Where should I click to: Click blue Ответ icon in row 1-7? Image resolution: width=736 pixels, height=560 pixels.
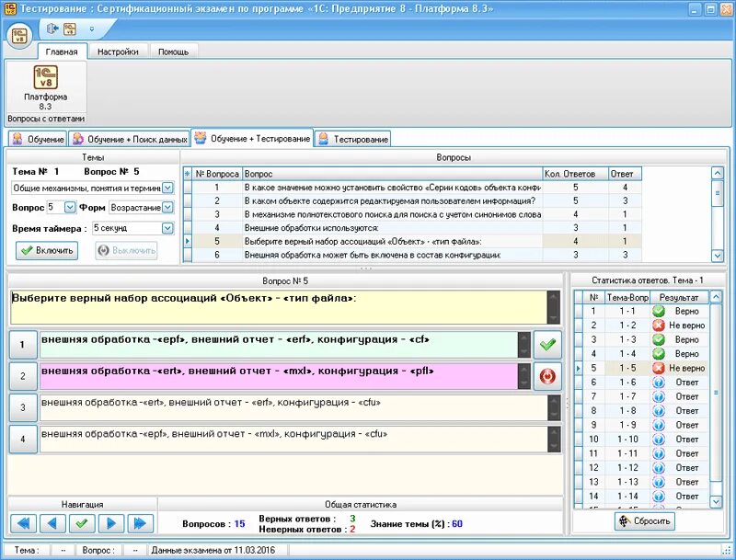659,396
